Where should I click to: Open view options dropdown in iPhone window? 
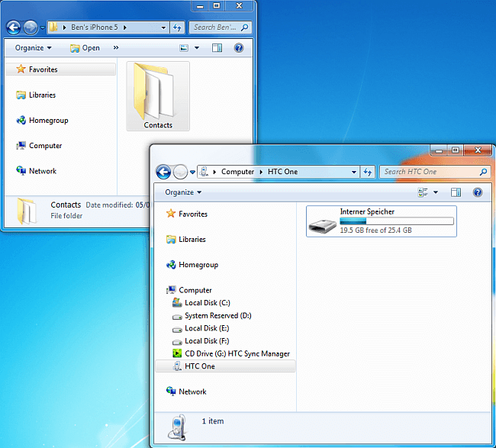(x=197, y=48)
